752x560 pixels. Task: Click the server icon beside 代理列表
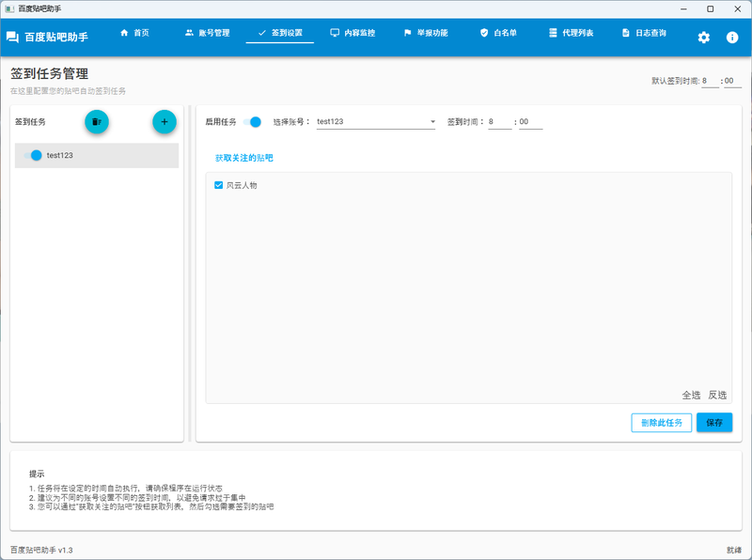click(553, 33)
